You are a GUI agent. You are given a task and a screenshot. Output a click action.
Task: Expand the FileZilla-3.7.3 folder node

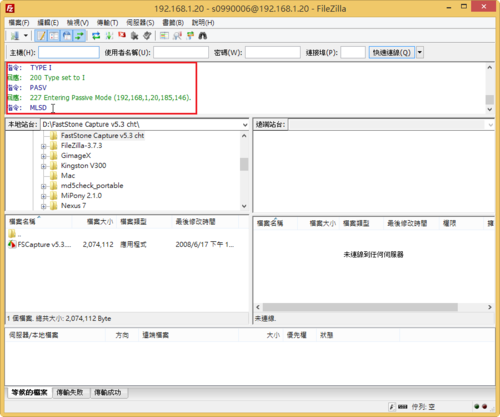[x=43, y=146]
